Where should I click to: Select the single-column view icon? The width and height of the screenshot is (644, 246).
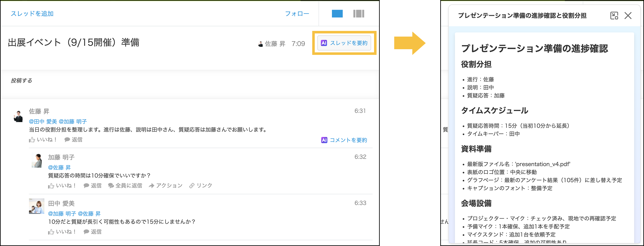pos(337,14)
